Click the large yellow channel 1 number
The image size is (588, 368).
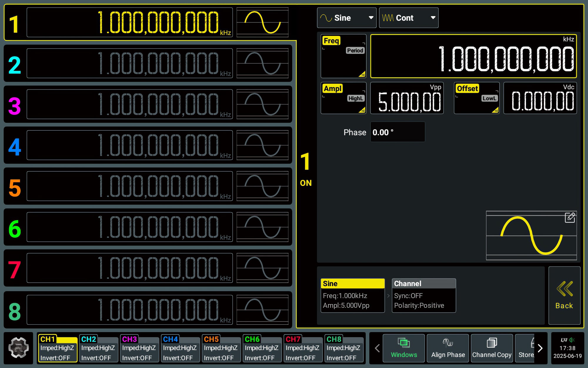point(14,24)
